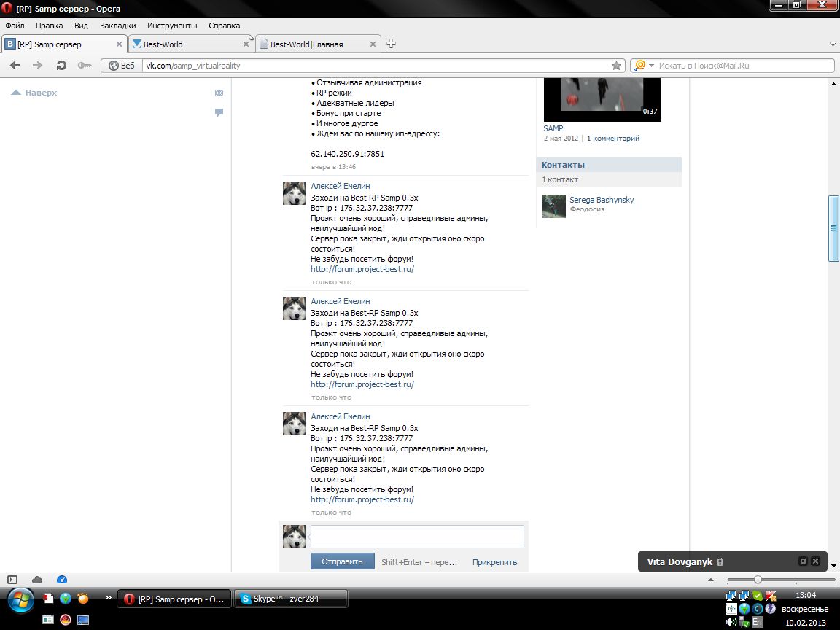The width and height of the screenshot is (840, 630).
Task: Open the Вид menu
Action: tap(81, 26)
